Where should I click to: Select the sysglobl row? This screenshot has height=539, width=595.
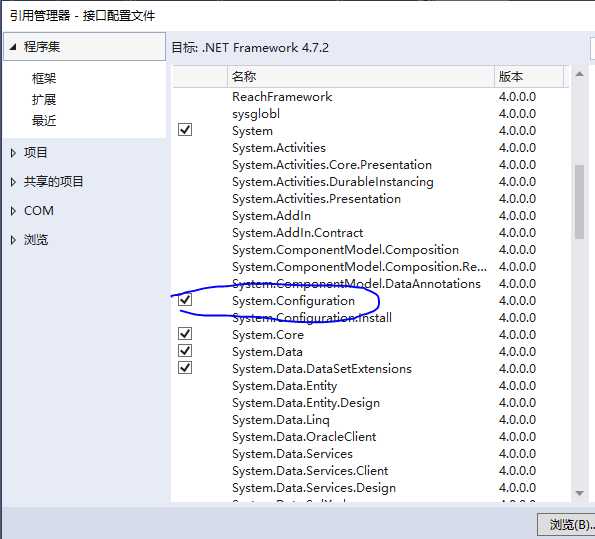(371, 114)
